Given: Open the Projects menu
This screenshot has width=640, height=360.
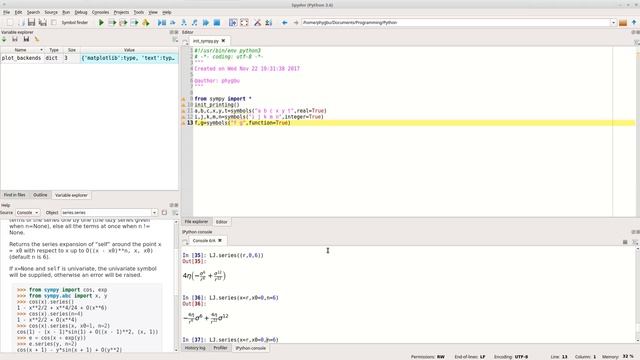Looking at the screenshot, I should (121, 13).
